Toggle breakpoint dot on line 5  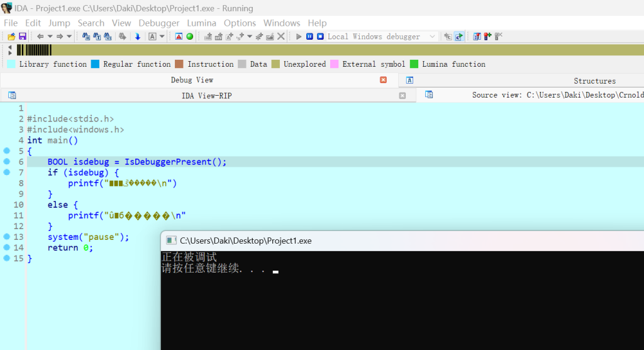(6, 150)
